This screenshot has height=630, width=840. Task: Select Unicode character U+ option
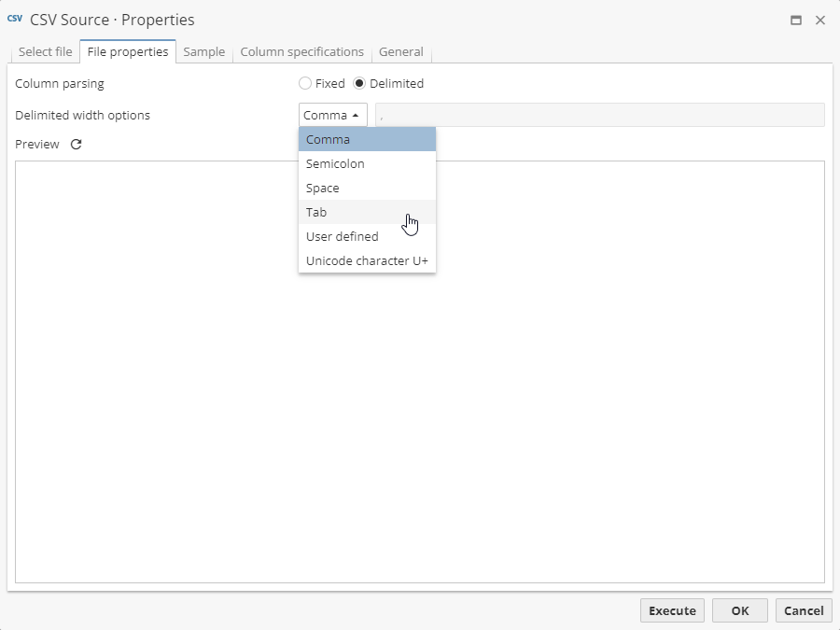click(x=366, y=261)
